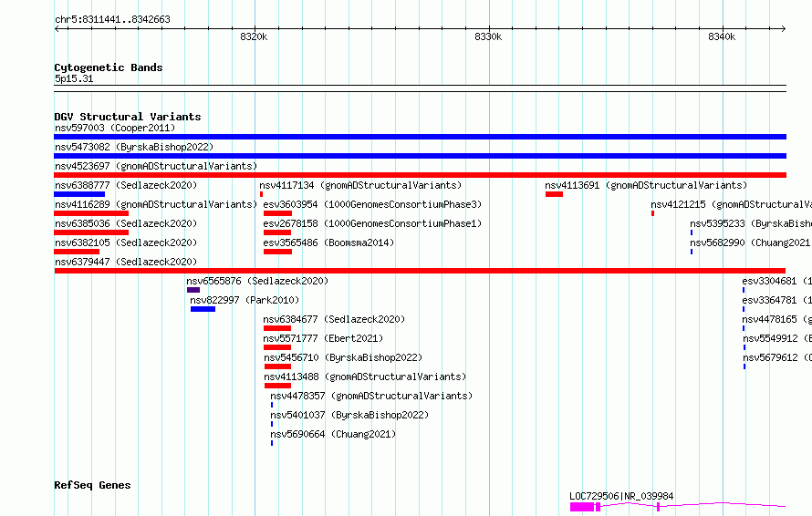Click the esv3364781 variant label
812x516 pixels.
click(x=776, y=300)
